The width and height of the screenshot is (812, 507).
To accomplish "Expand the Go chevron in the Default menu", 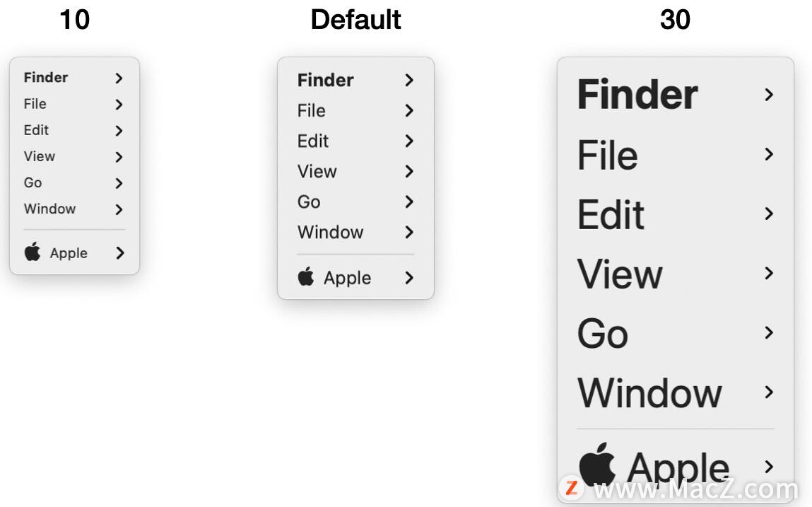I will pyautogui.click(x=409, y=202).
